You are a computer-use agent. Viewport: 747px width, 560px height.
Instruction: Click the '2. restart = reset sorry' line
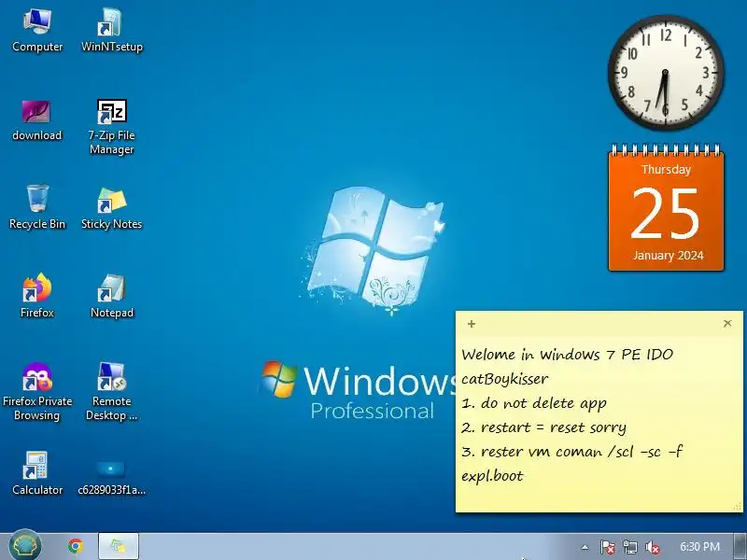(543, 427)
